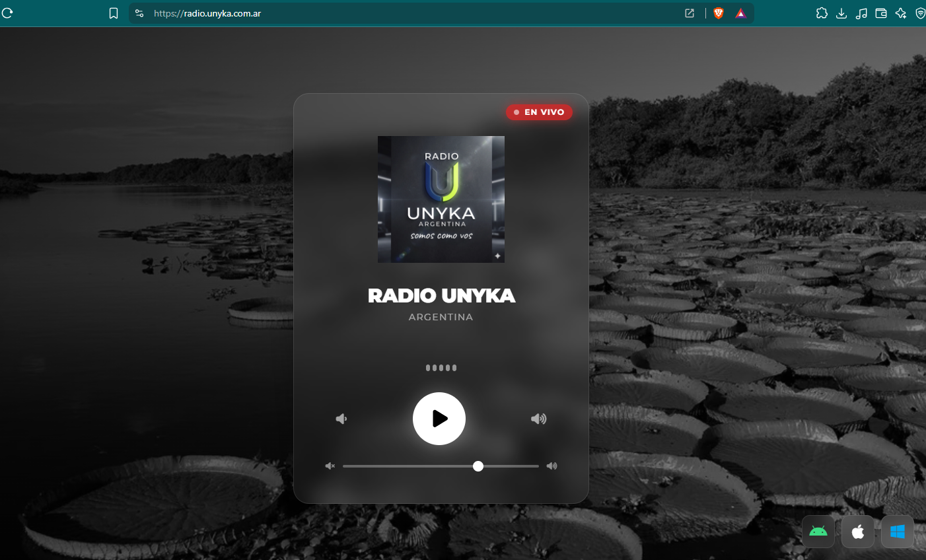Open the Windows app download icon

tap(898, 532)
